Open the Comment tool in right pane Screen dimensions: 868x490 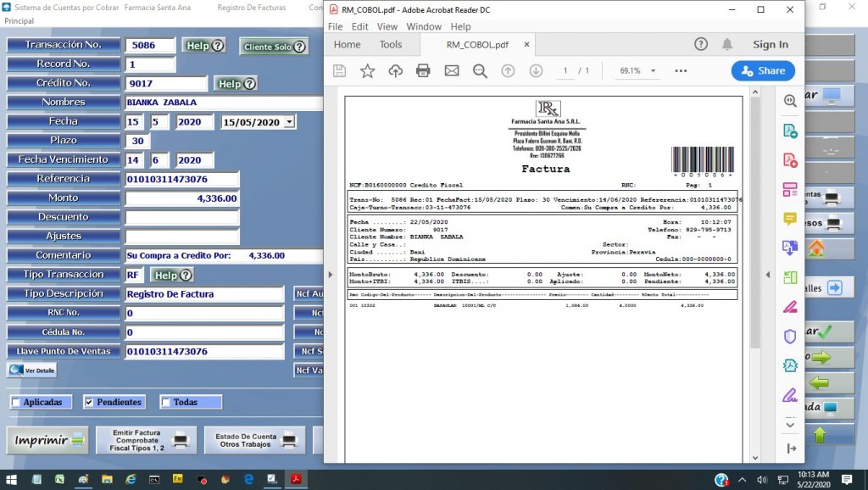pyautogui.click(x=790, y=219)
